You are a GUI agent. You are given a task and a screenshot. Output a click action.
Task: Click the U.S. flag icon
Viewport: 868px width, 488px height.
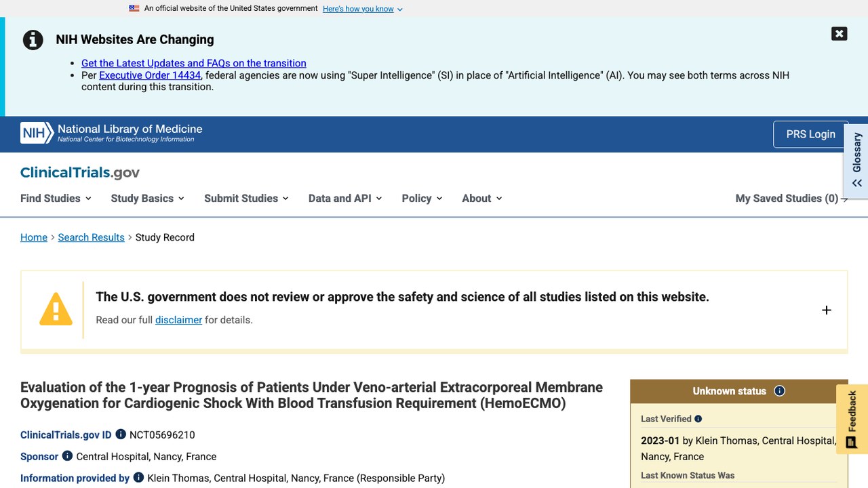pos(134,9)
